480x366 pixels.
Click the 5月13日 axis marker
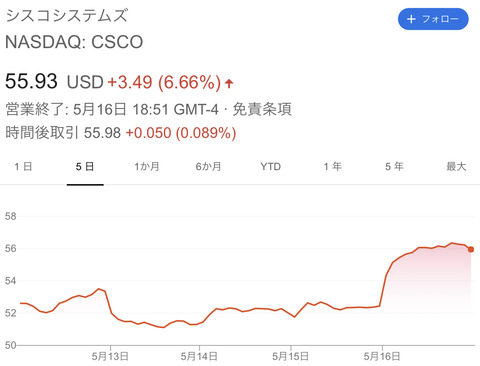point(110,356)
